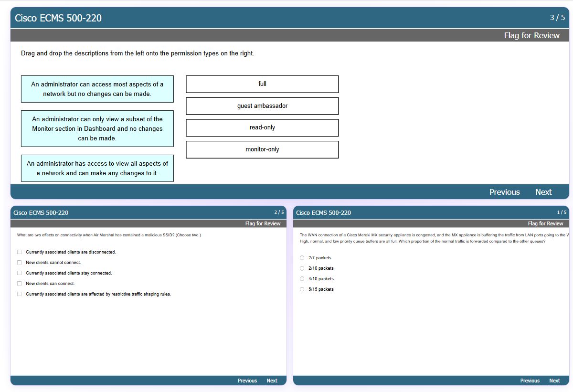Check the 'New clients cannot connect' box

point(20,263)
